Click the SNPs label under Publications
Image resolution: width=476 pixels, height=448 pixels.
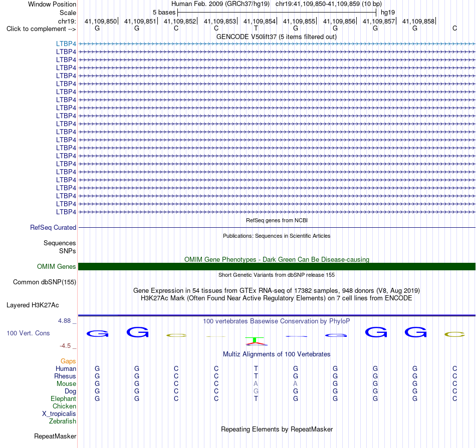pos(68,251)
